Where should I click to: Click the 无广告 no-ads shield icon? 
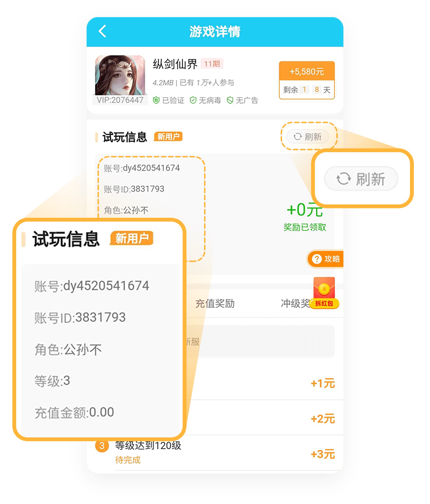click(x=230, y=100)
